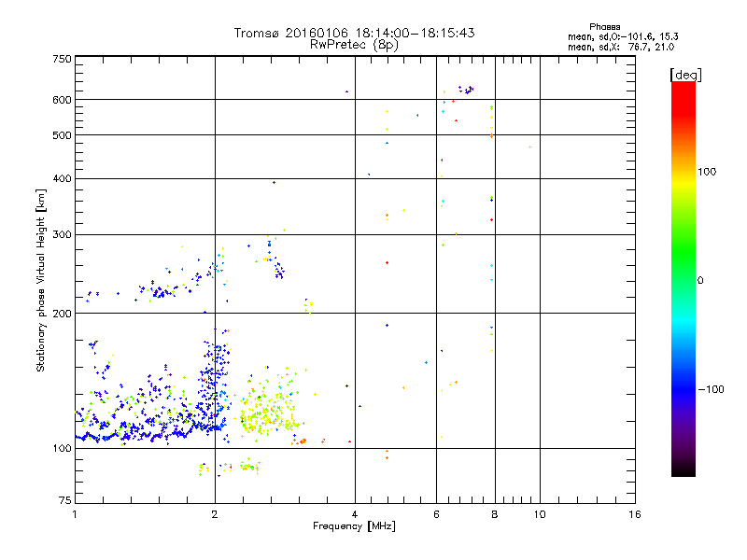Click the y-axis '75' tick label
This screenshot has height=560, width=747.
click(65, 500)
